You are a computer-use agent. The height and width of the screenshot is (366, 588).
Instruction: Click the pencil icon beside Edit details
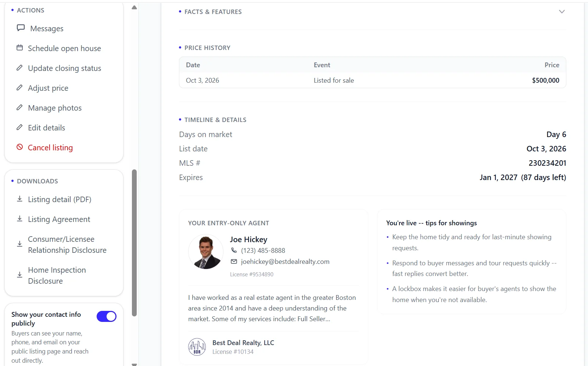click(19, 127)
